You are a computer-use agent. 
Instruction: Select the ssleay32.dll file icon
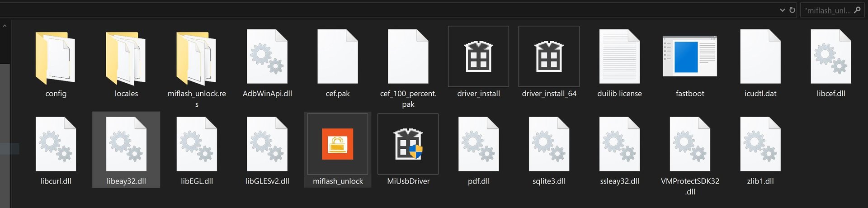619,144
